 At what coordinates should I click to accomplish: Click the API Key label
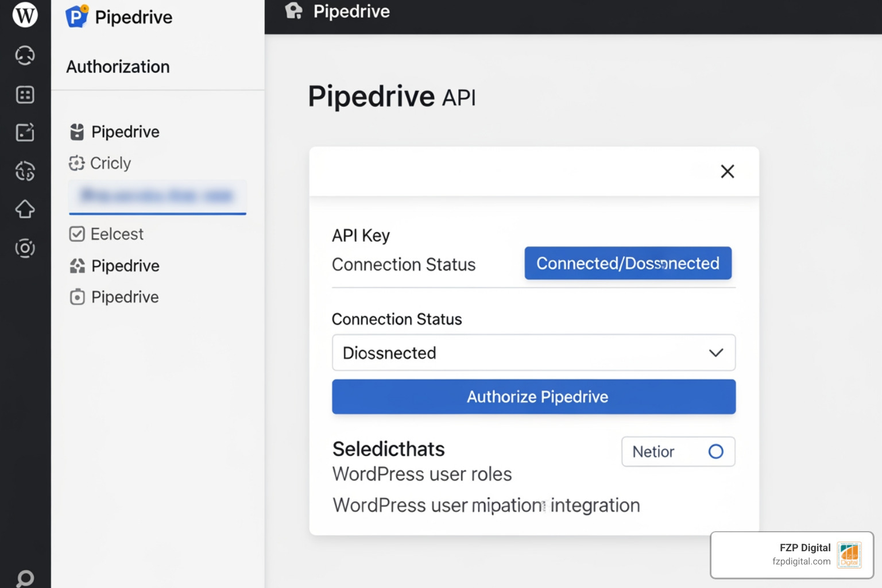[361, 235]
